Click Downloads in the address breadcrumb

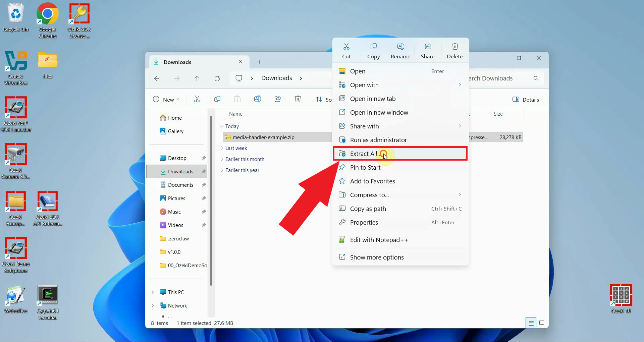[277, 78]
